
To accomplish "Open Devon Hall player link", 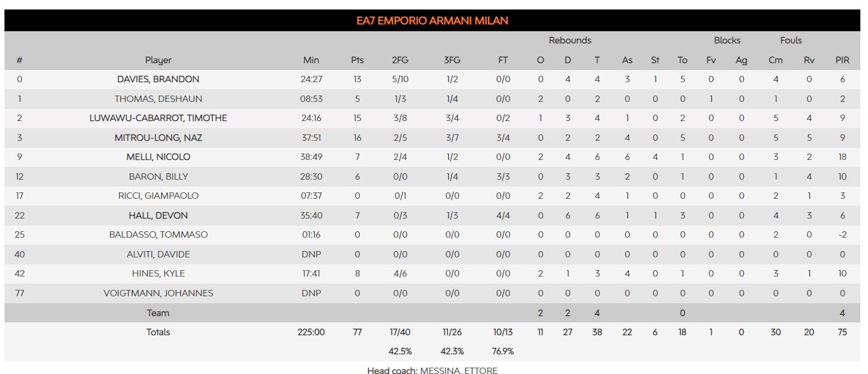I will (x=158, y=215).
